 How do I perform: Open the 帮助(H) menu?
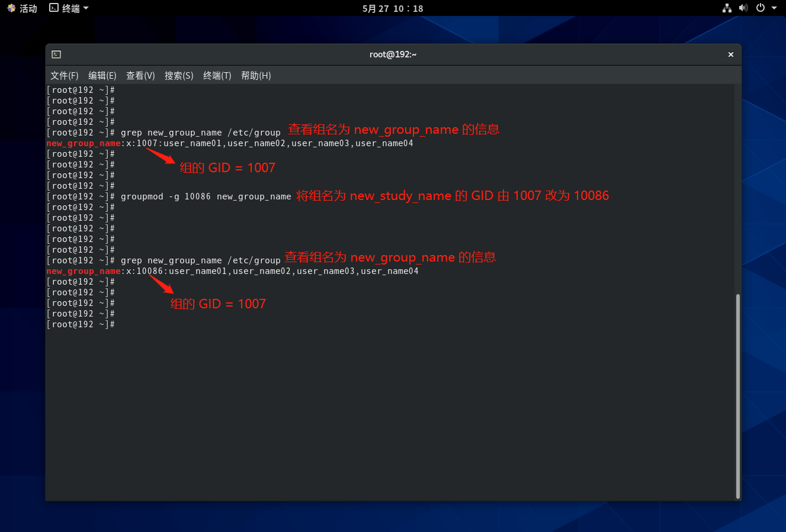pyautogui.click(x=256, y=76)
